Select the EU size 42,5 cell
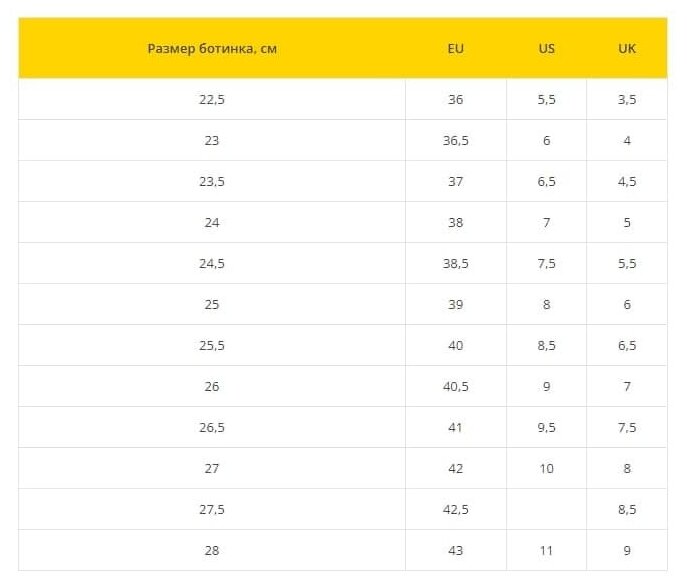Screen dimensions: 687x588 pyautogui.click(x=456, y=509)
